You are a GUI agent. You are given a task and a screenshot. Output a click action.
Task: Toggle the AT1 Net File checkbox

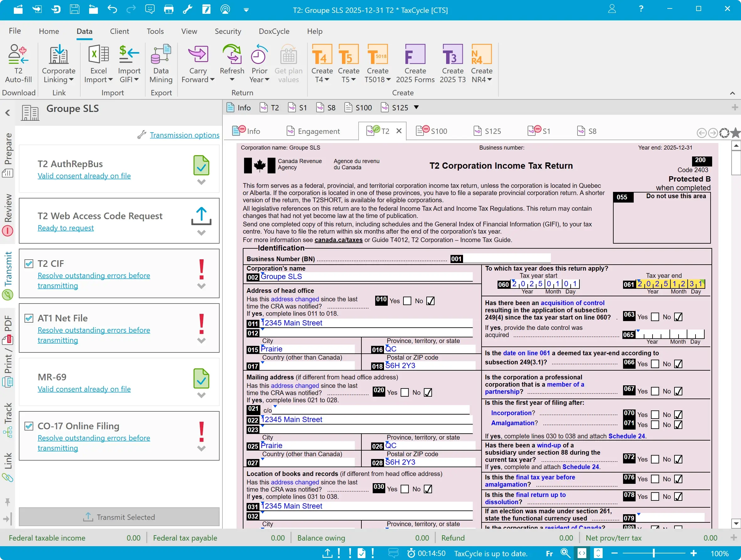tap(29, 318)
